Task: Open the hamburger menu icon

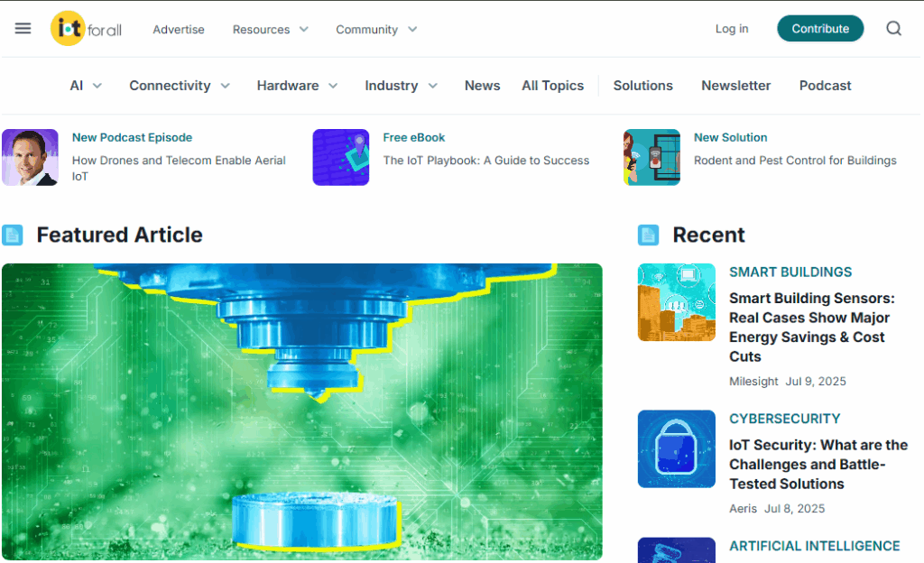Action: pyautogui.click(x=23, y=28)
